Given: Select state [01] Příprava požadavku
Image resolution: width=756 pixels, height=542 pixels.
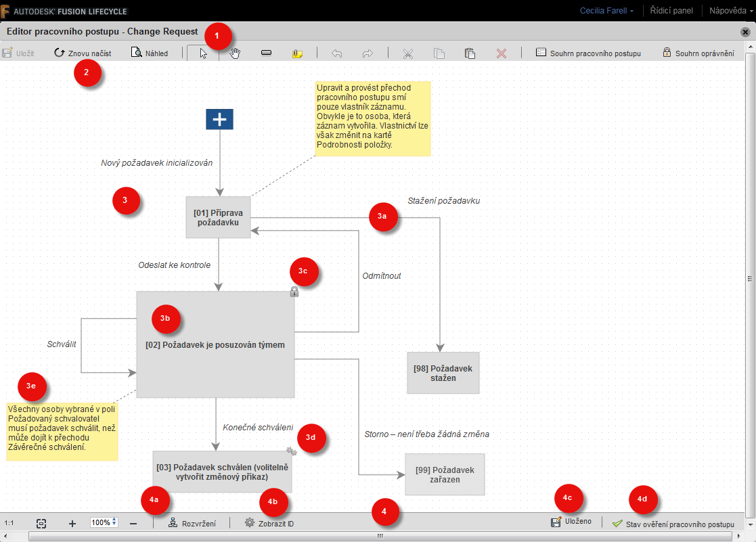Looking at the screenshot, I should pyautogui.click(x=218, y=217).
